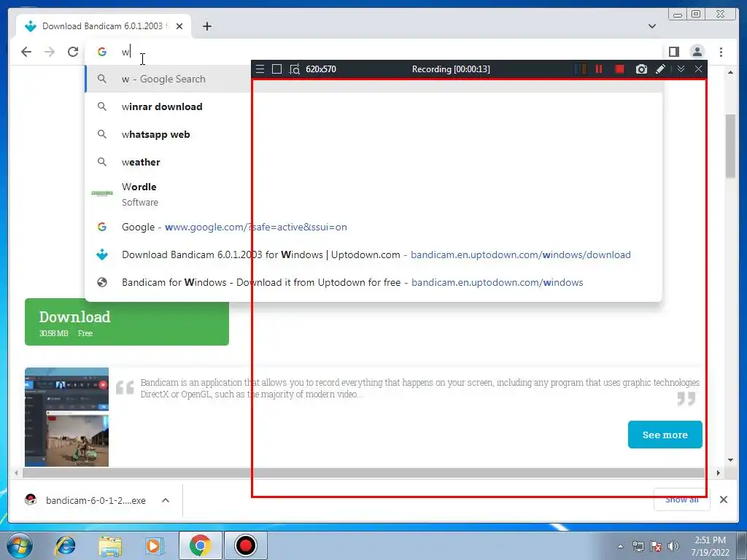Open Windows Media Player from taskbar

pyautogui.click(x=155, y=545)
